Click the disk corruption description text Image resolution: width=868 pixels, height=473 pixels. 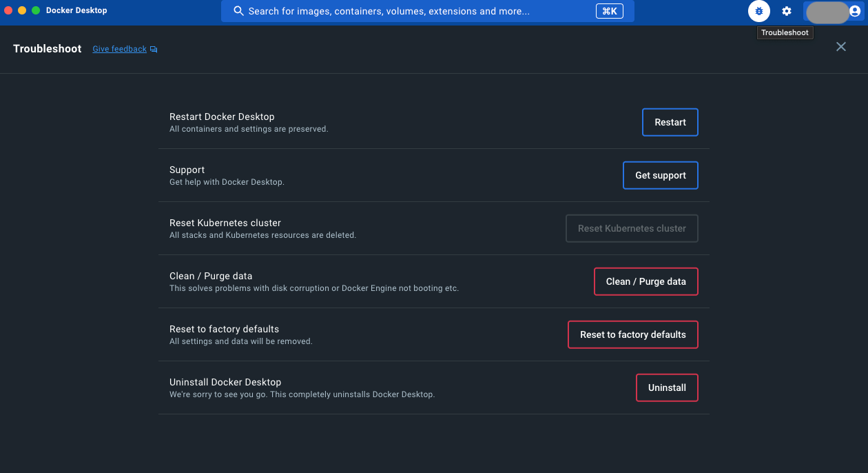(x=314, y=288)
